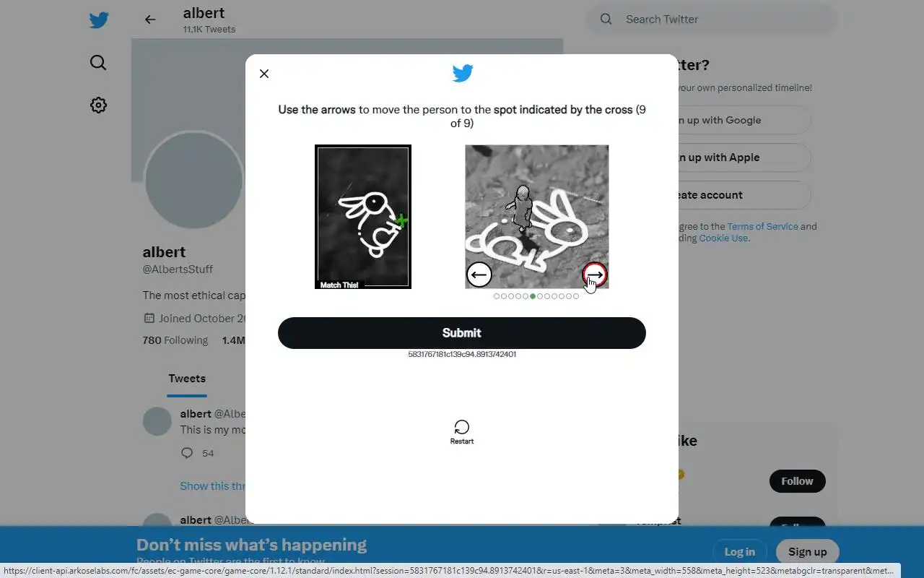Click the Twitter bird logo in sidebar
Viewport: 924px width, 578px height.
(99, 20)
